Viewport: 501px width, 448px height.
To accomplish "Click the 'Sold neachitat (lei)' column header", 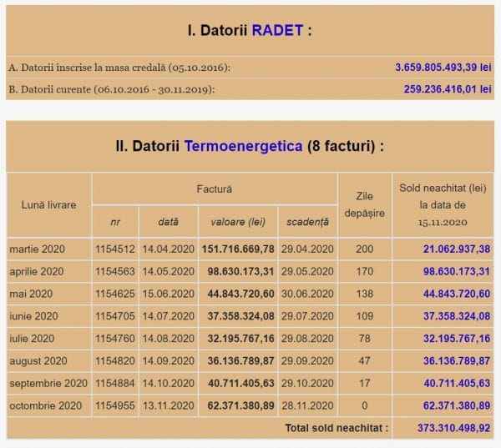I will pyautogui.click(x=443, y=204).
